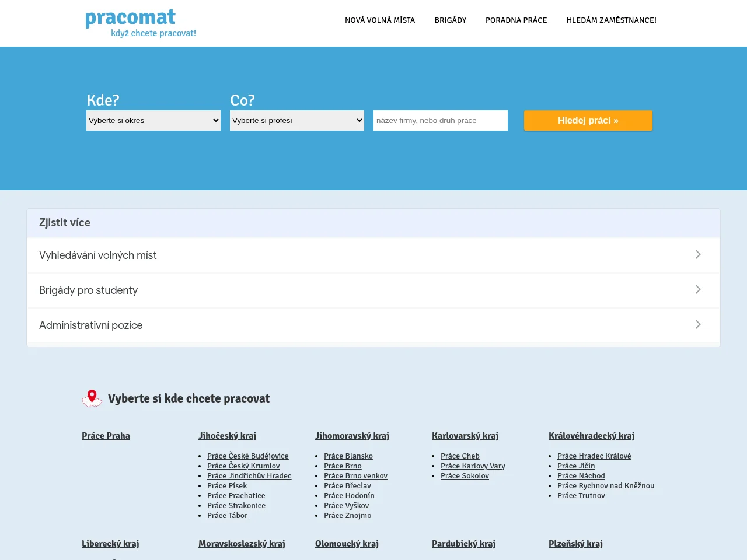Open the Jihočeský kraj heading link
This screenshot has width=747, height=560.
227,436
